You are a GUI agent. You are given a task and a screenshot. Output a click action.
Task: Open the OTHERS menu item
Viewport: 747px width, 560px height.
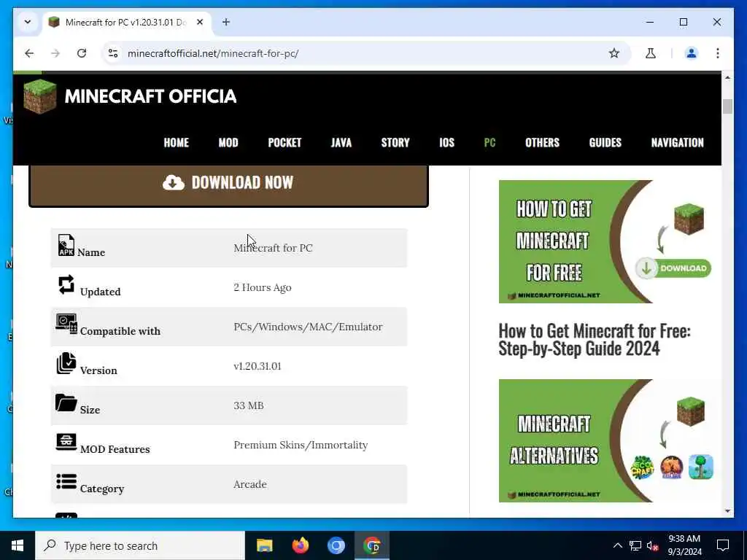pyautogui.click(x=542, y=142)
